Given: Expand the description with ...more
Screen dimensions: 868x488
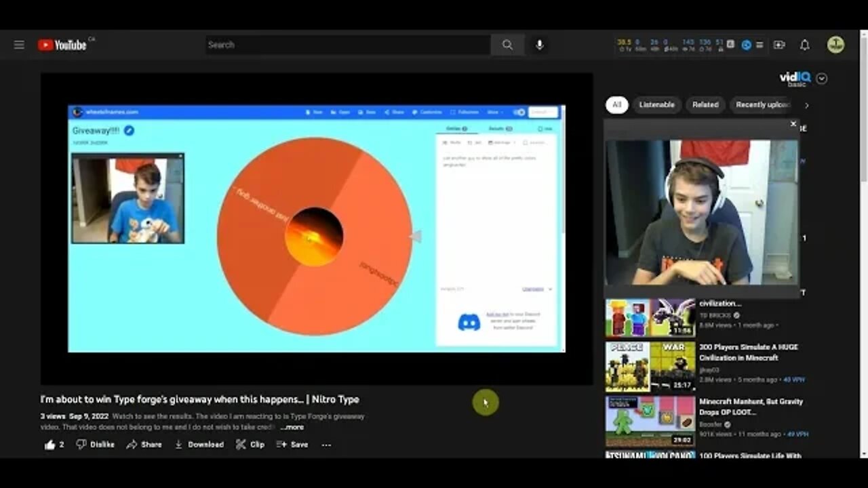Looking at the screenshot, I should [292, 427].
